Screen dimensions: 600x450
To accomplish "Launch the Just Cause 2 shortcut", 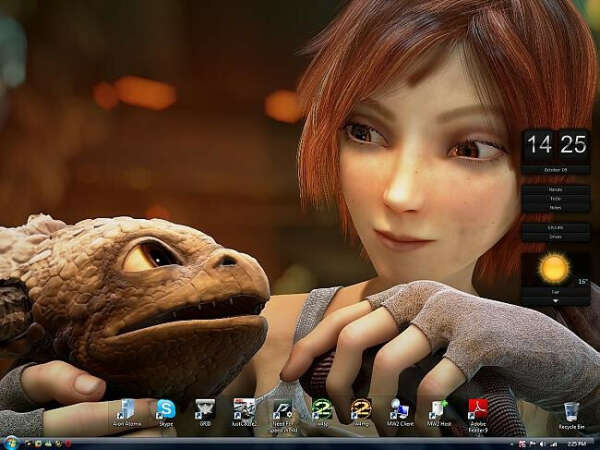I will tap(244, 413).
